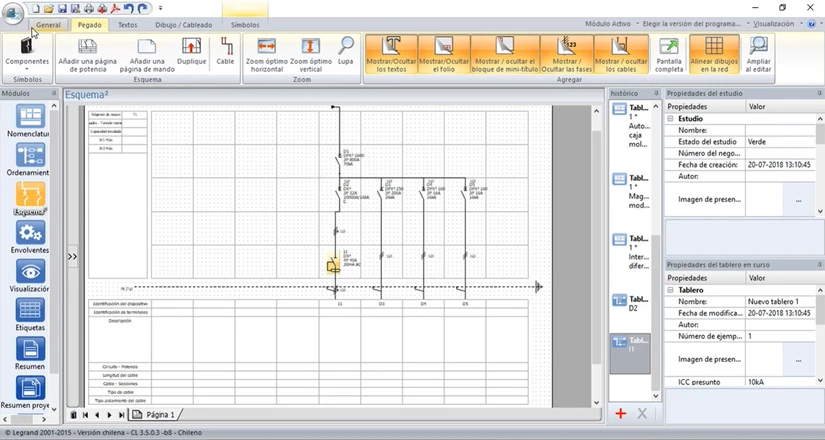The image size is (825, 440).
Task: Click the Nombre value field Nuevo tablero 1
Action: pos(779,301)
